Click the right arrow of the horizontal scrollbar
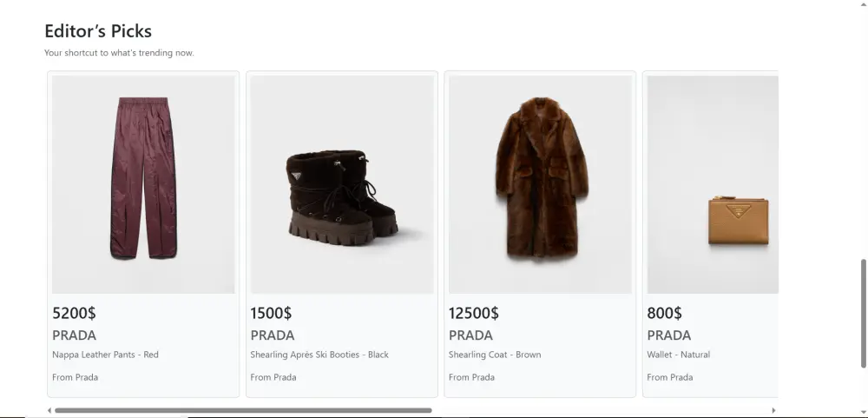The height and width of the screenshot is (418, 868). pyautogui.click(x=773, y=410)
